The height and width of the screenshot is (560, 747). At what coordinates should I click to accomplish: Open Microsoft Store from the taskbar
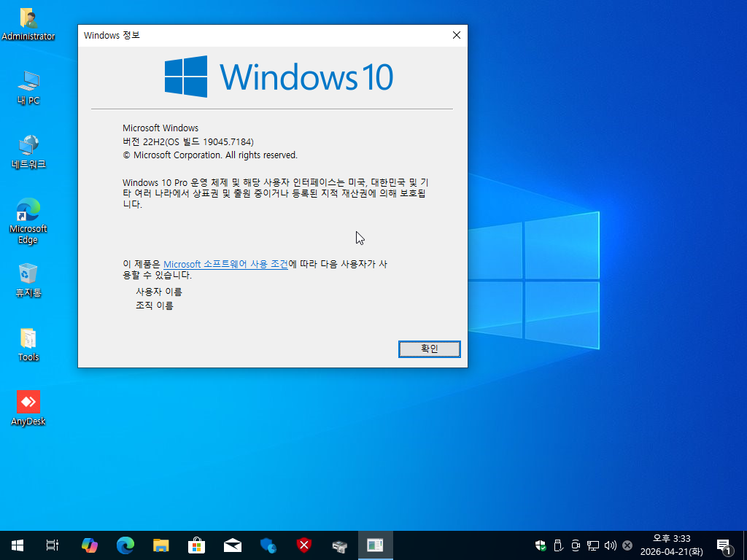197,545
